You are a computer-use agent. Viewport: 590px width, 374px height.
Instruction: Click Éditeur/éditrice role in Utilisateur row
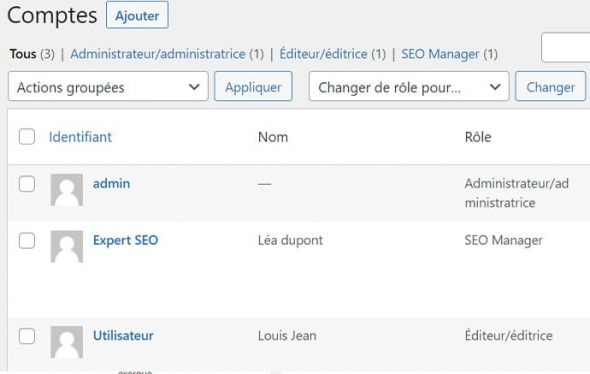pyautogui.click(x=509, y=336)
